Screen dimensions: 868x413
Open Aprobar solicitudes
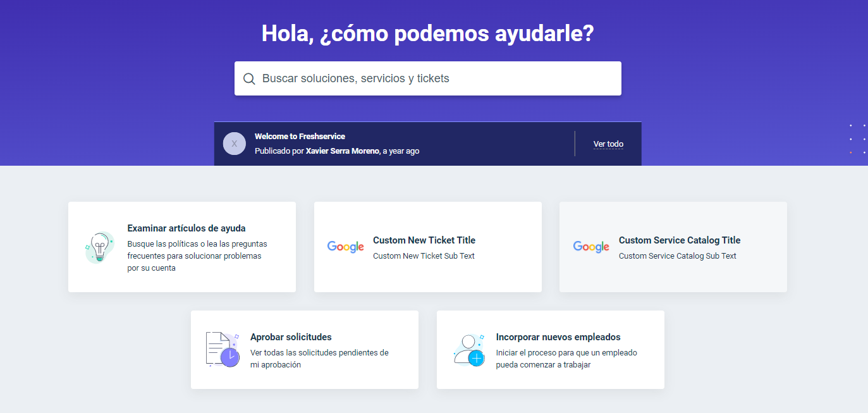click(291, 337)
